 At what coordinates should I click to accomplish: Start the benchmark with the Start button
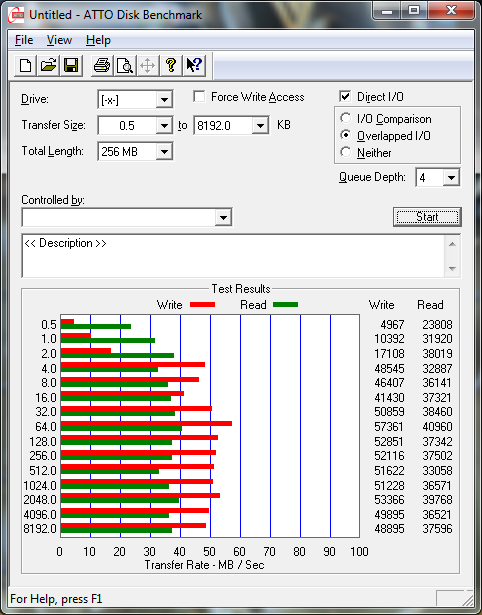[x=427, y=217]
